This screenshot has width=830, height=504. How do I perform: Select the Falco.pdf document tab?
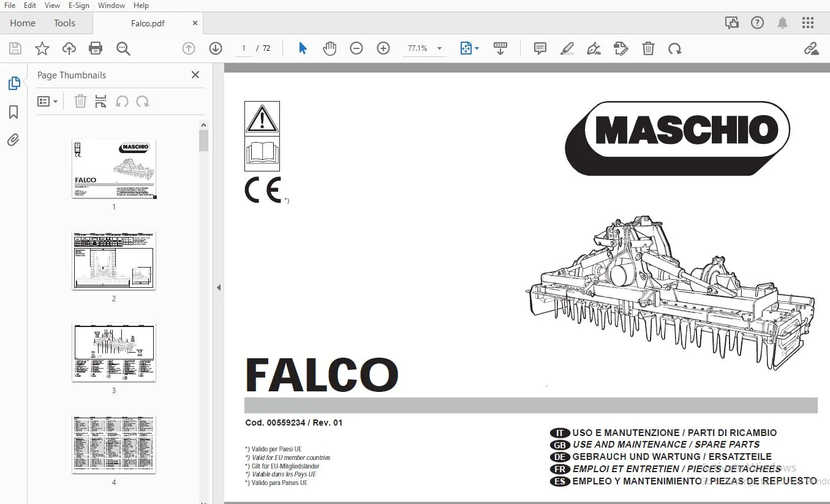148,23
